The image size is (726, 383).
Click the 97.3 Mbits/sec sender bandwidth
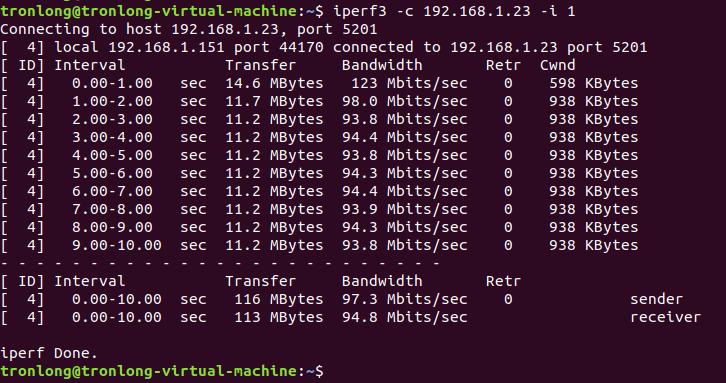pyautogui.click(x=405, y=299)
